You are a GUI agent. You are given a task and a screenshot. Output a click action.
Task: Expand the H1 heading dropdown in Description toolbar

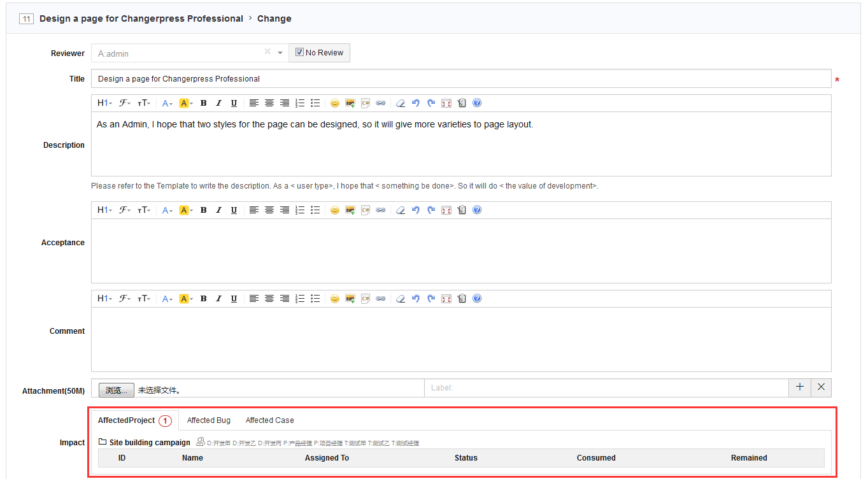coord(104,103)
